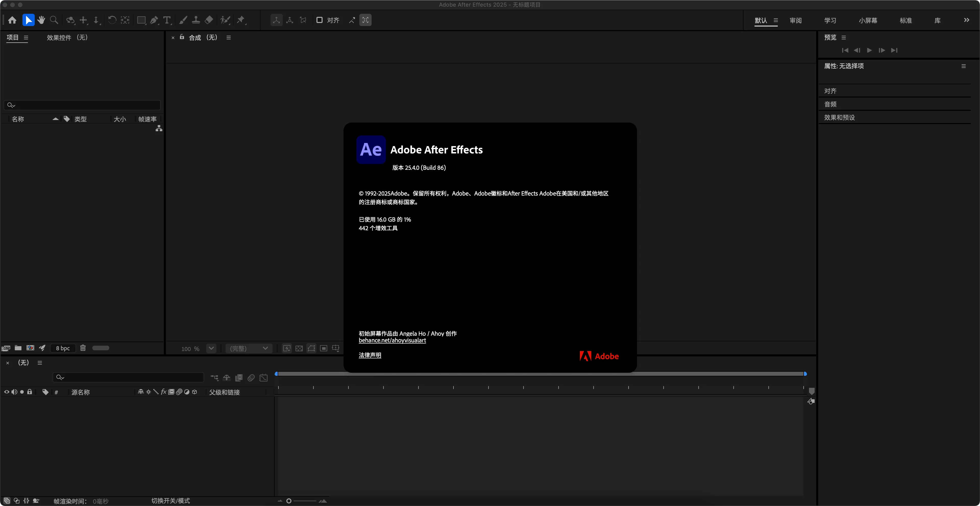Select the Rotation tool

(x=112, y=20)
